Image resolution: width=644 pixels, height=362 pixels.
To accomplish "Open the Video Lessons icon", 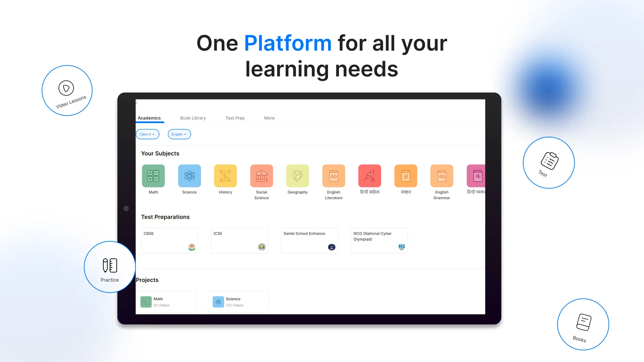I will pos(67,90).
